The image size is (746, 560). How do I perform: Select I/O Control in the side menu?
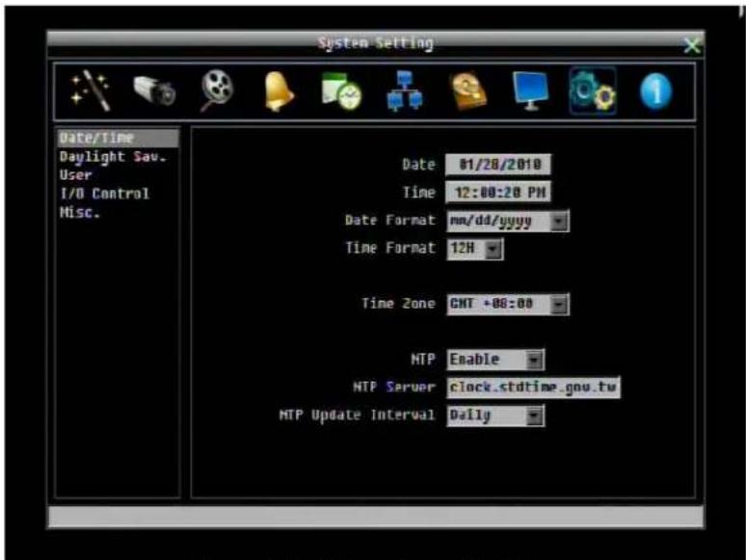[104, 194]
